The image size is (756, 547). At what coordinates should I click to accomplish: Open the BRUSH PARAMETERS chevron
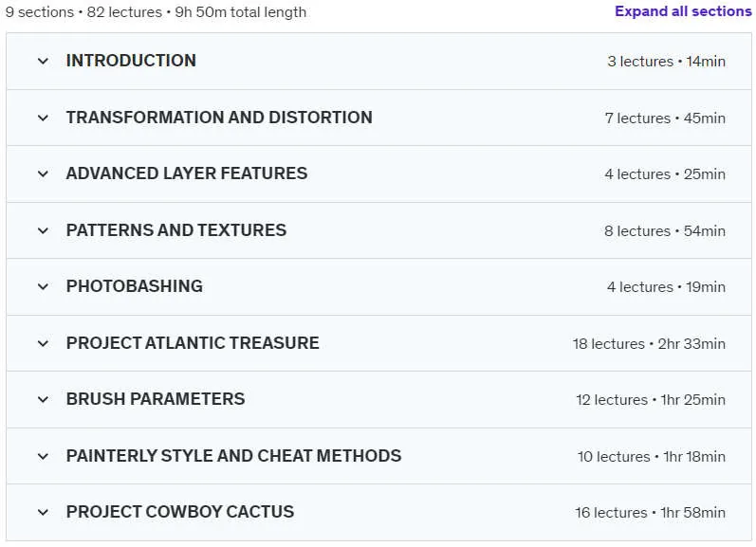[x=43, y=399]
